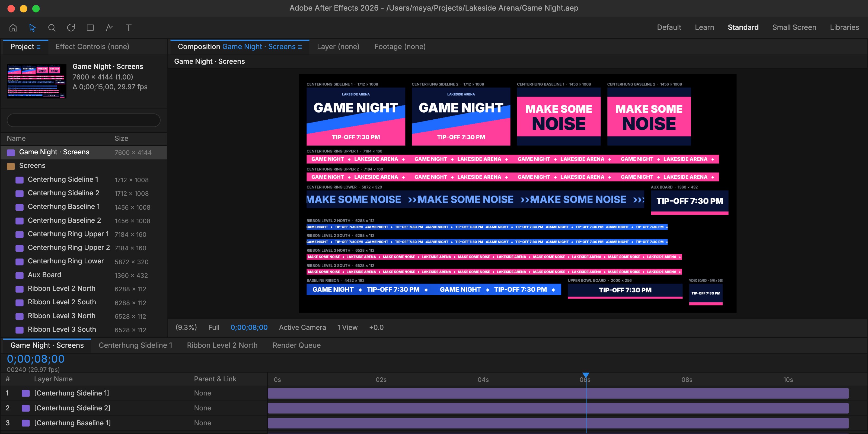Click the exposure value +0.0
Image resolution: width=868 pixels, height=434 pixels.
pos(376,327)
